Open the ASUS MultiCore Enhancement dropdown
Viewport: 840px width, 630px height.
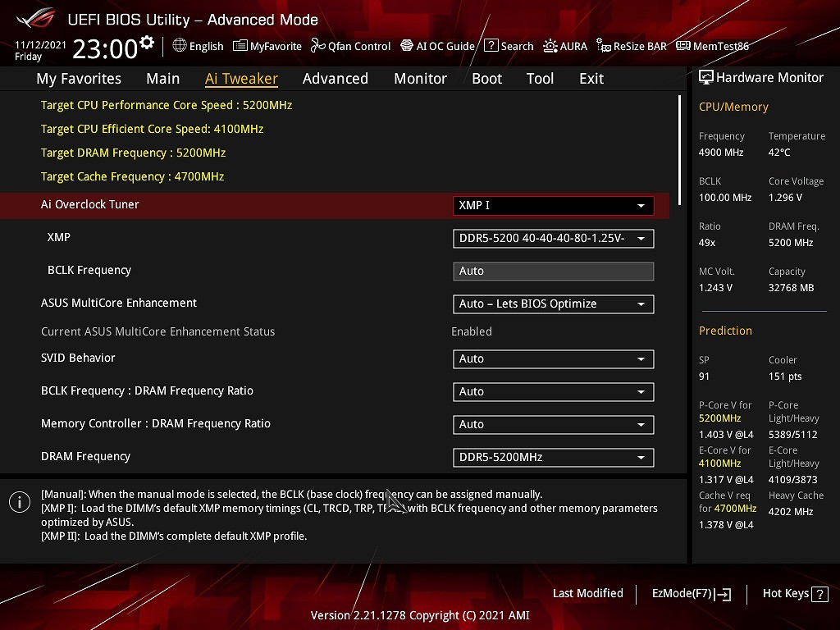click(x=553, y=304)
